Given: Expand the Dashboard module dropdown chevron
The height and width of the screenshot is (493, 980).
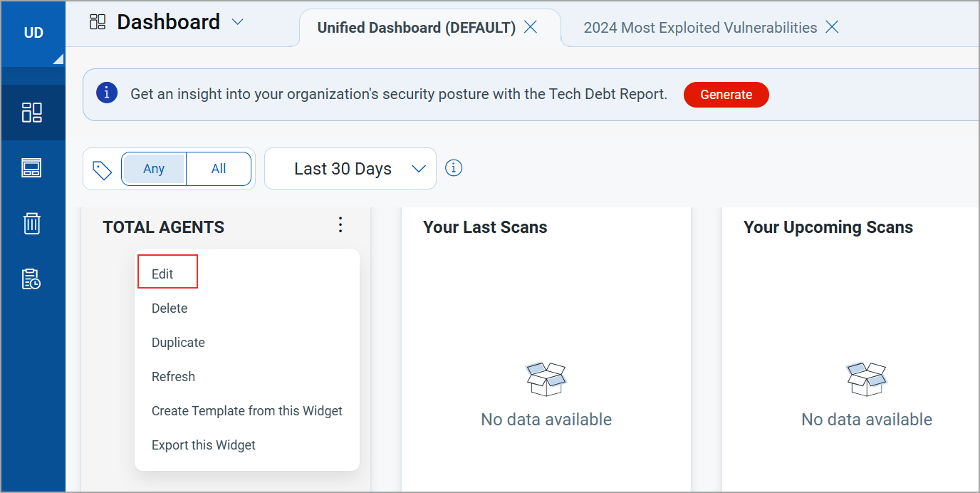Looking at the screenshot, I should click(x=238, y=22).
